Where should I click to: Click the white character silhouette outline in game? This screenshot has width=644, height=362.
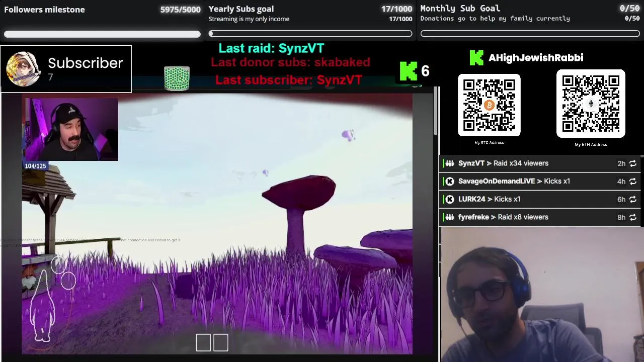coord(42,307)
